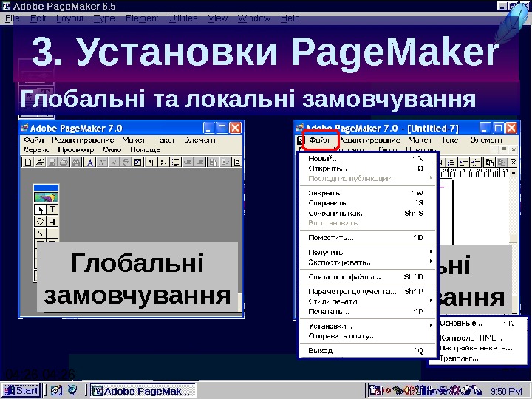Click blue letter A character icon in left toolbar

coord(90,162)
